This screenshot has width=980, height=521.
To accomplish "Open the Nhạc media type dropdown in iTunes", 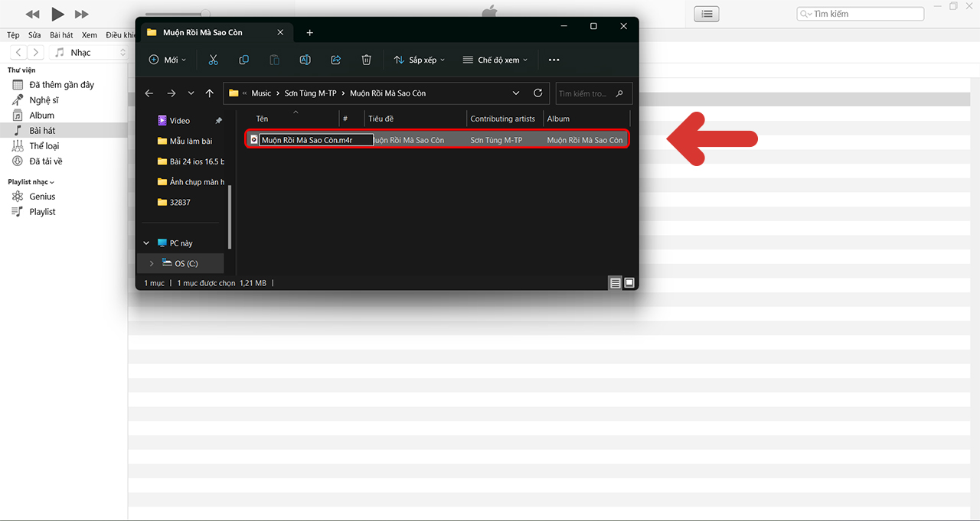I will coord(90,53).
